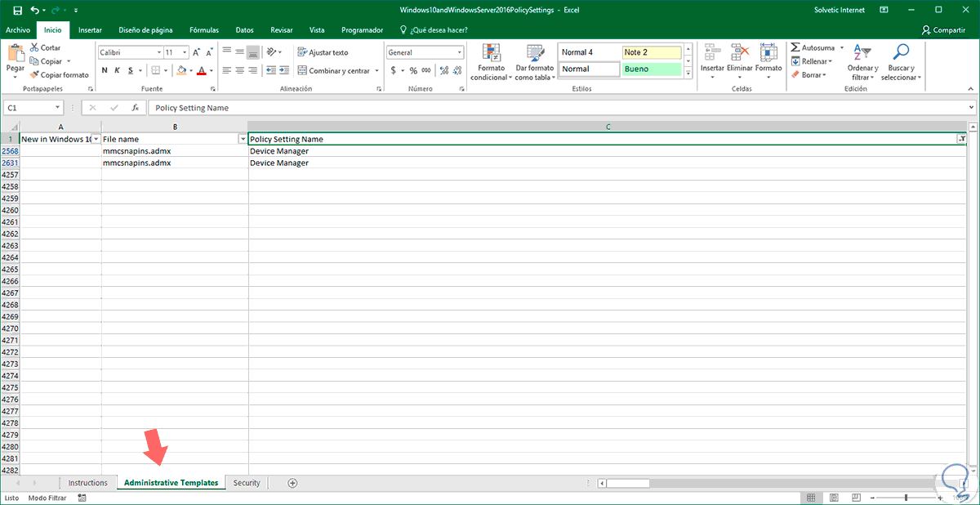Image resolution: width=980 pixels, height=505 pixels.
Task: Align text right icon
Action: click(254, 70)
